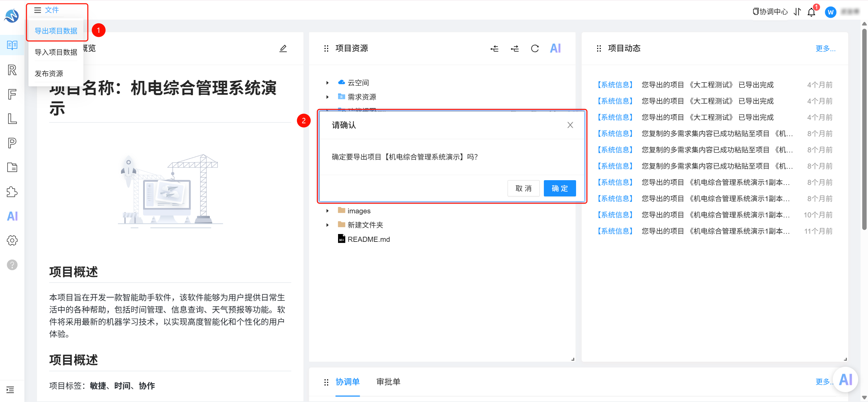This screenshot has height=402, width=868.
Task: Open the notification bell icon
Action: pyautogui.click(x=811, y=12)
